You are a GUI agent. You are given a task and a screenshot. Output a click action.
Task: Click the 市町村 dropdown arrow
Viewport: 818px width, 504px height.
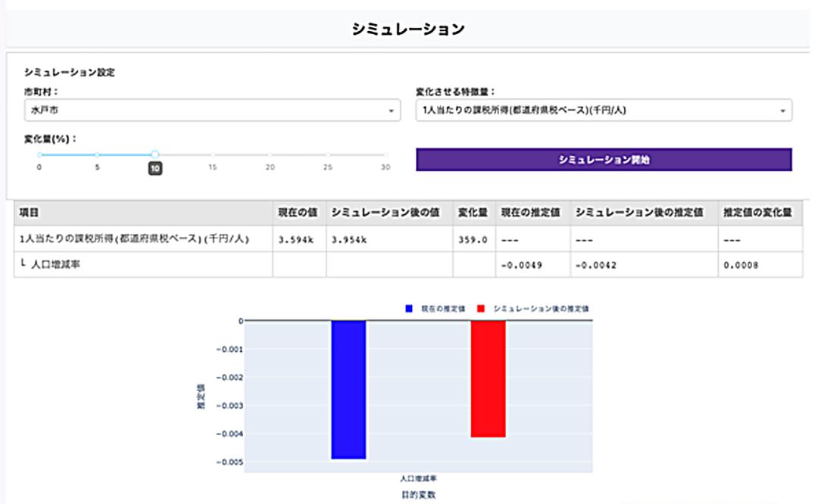click(x=391, y=111)
